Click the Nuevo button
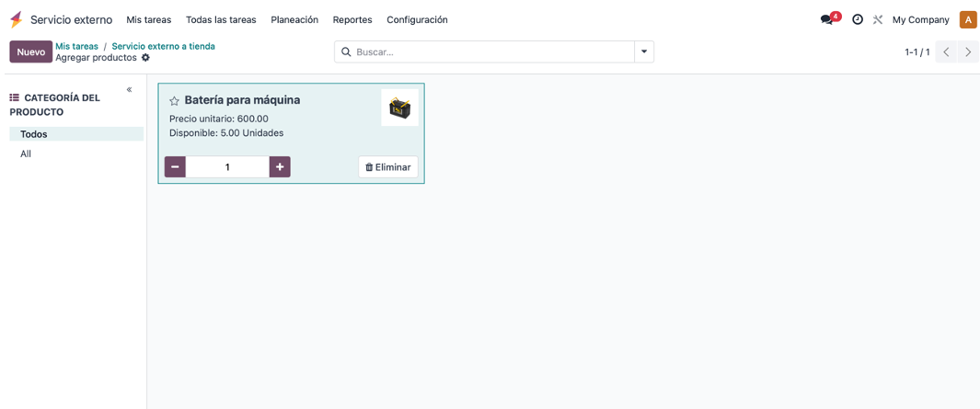This screenshot has width=980, height=409. (30, 51)
